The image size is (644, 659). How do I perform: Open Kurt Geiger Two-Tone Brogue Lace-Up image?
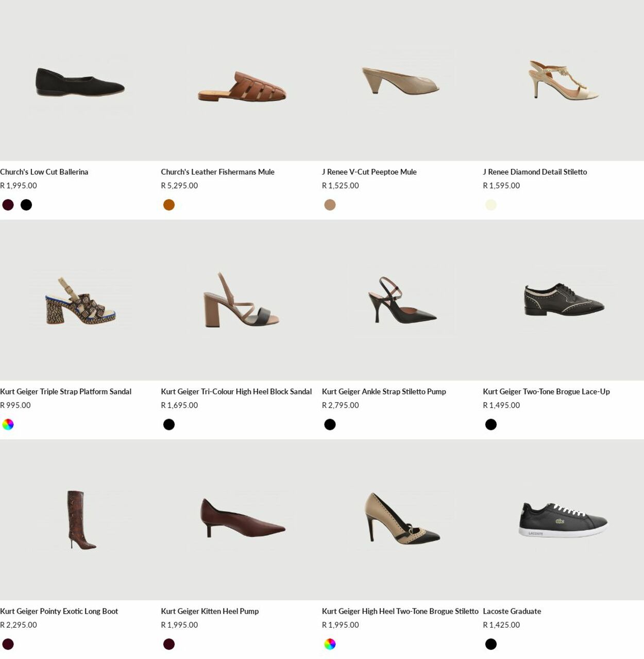point(563,300)
